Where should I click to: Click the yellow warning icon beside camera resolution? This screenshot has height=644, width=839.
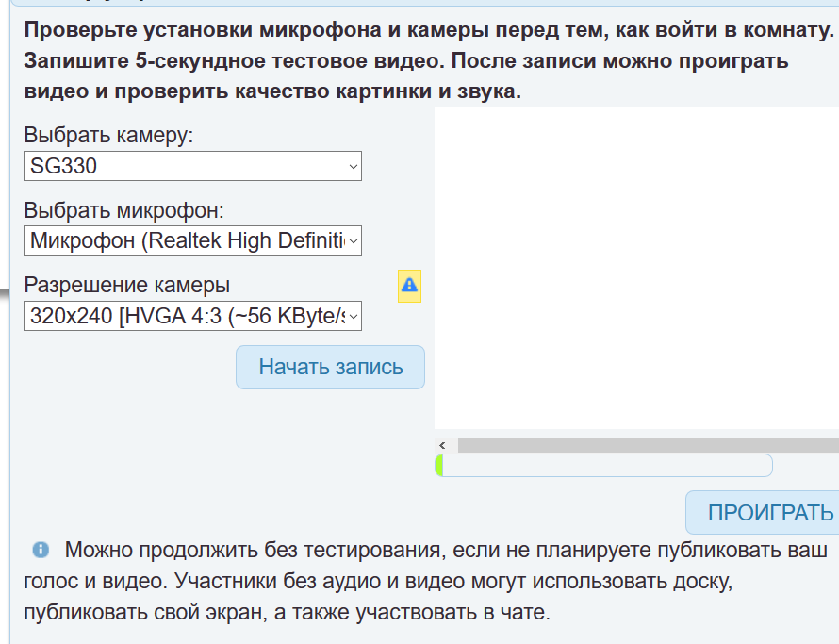[x=409, y=285]
